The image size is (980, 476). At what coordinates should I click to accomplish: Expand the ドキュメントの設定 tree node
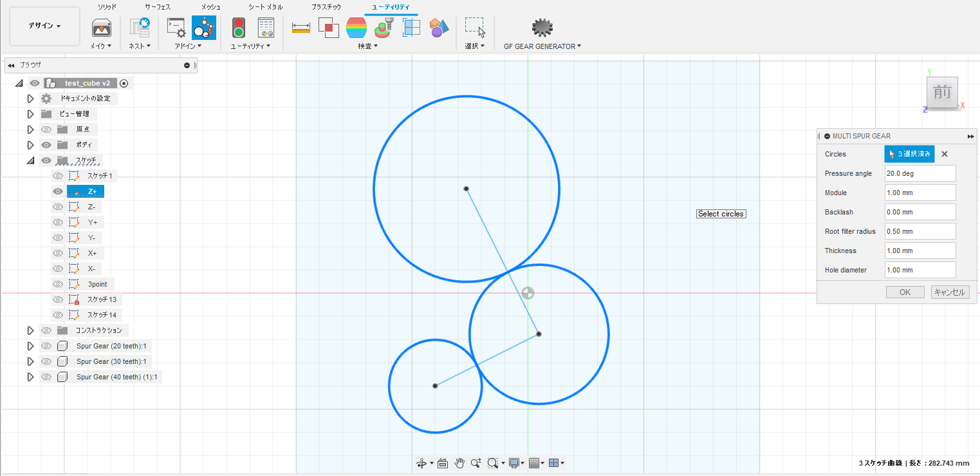pyautogui.click(x=30, y=99)
